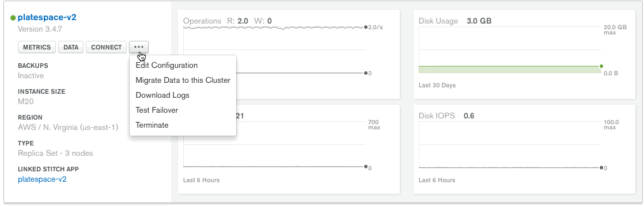Image resolution: width=644 pixels, height=207 pixels.
Task: Choose Migrate Data to this Cluster
Action: 183,80
